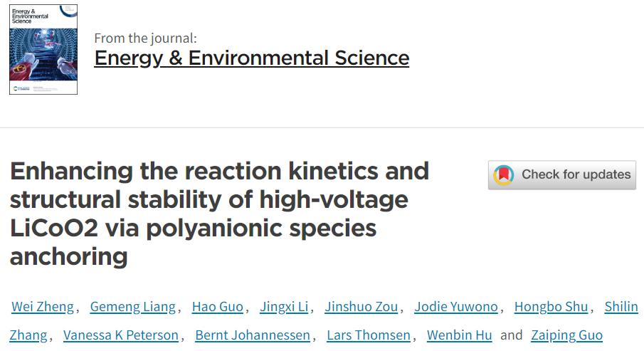Open Jinshuo Zou author link

pyautogui.click(x=361, y=307)
